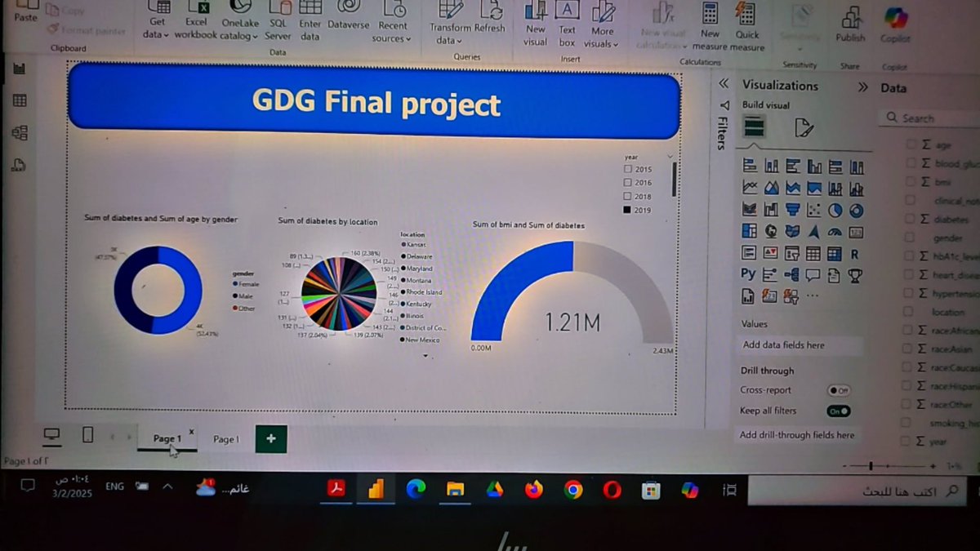The width and height of the screenshot is (980, 551).
Task: Choose the Treemap visual icon
Action: tap(750, 232)
